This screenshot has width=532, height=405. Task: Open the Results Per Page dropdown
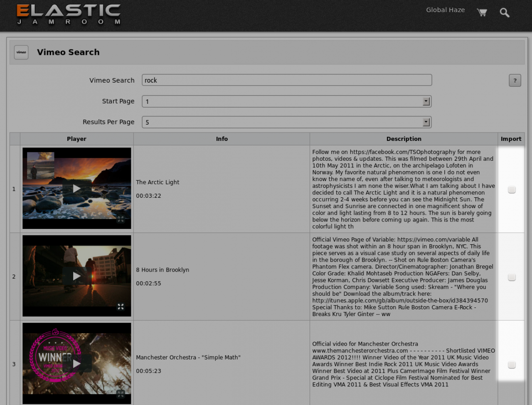click(x=287, y=122)
